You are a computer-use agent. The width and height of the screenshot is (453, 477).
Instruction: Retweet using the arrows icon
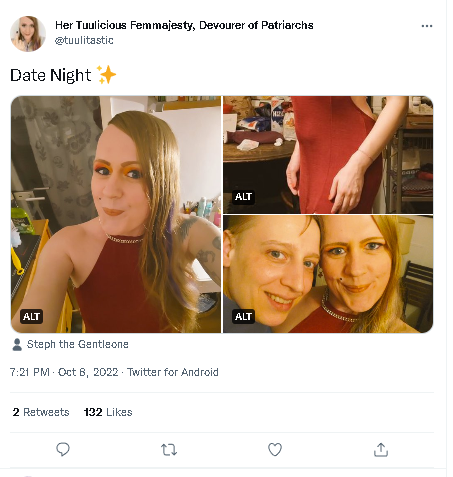[169, 450]
